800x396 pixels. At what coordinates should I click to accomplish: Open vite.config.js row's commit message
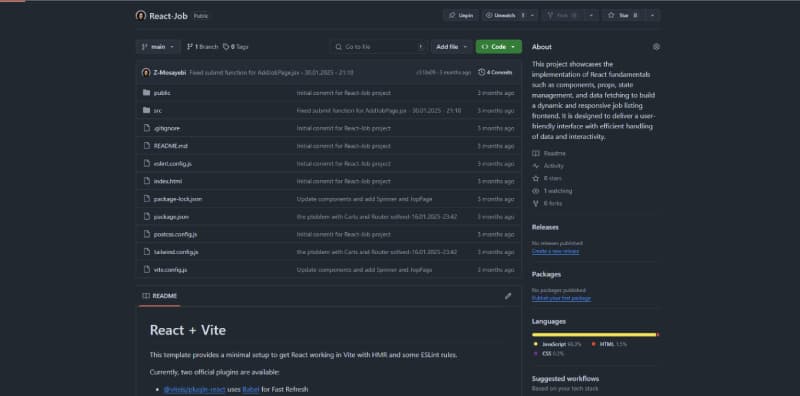click(x=364, y=269)
